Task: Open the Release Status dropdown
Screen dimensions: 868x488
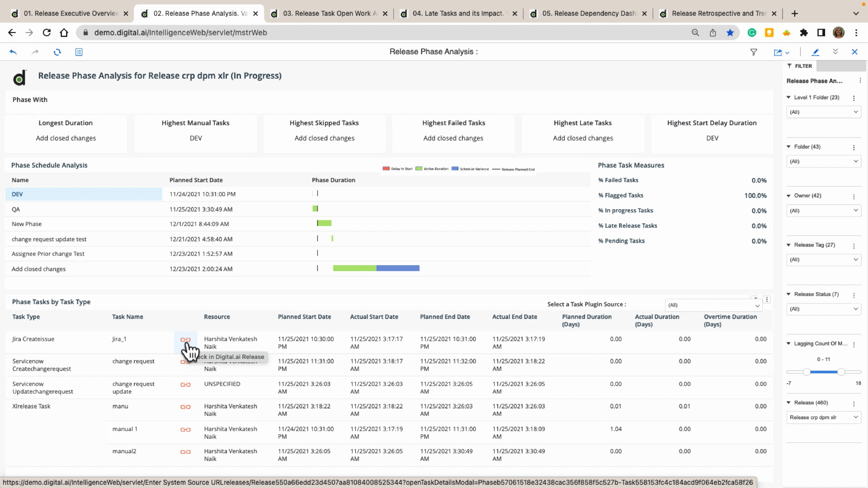Action: [823, 309]
